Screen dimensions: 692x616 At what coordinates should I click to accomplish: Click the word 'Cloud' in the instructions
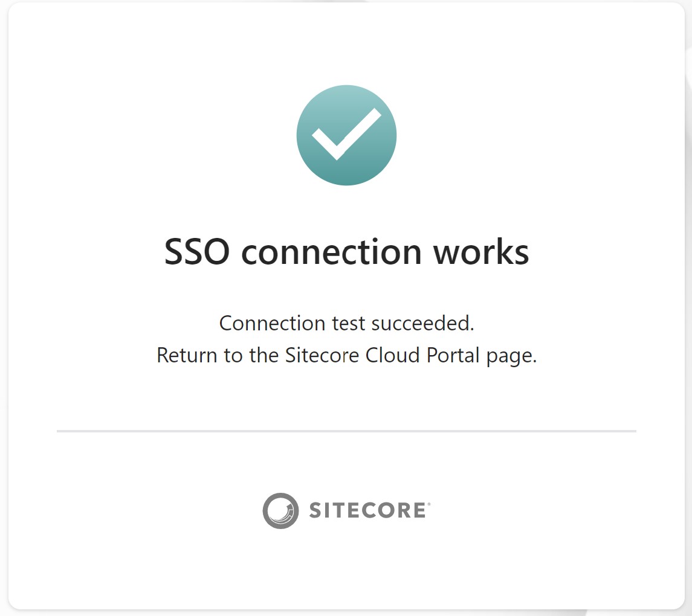[392, 355]
